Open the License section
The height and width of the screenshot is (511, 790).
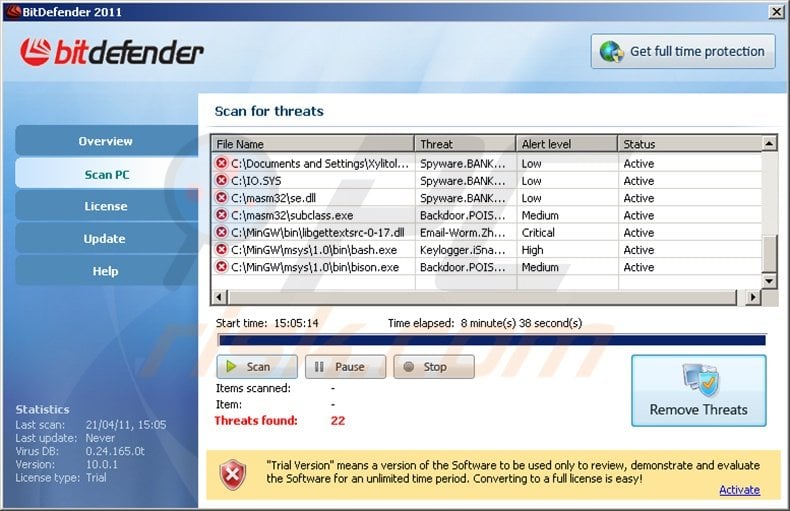(x=106, y=206)
